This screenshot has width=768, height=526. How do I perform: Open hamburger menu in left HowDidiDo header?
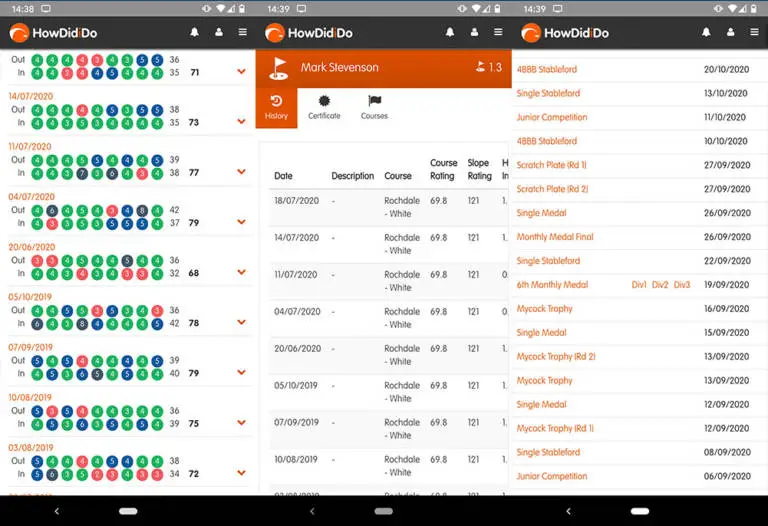click(x=242, y=32)
